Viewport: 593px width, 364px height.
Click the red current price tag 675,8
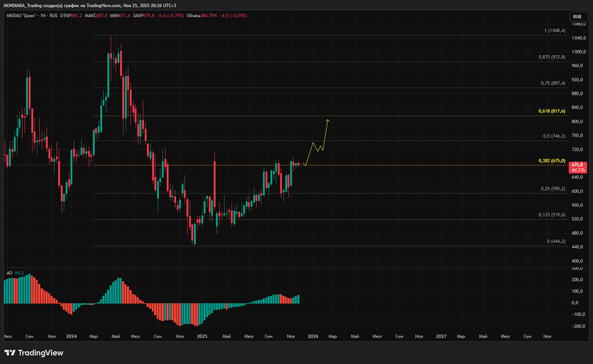pos(578,167)
